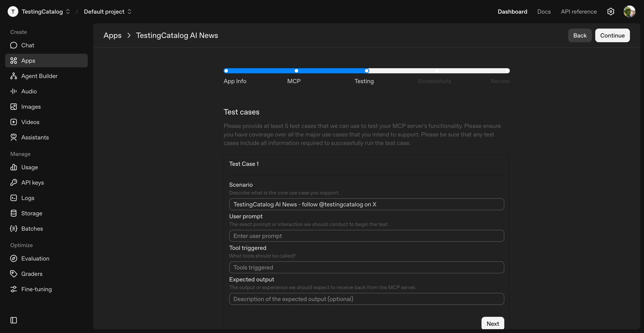The width and height of the screenshot is (644, 333).
Task: Open the Audio tools section
Action: coord(28,91)
